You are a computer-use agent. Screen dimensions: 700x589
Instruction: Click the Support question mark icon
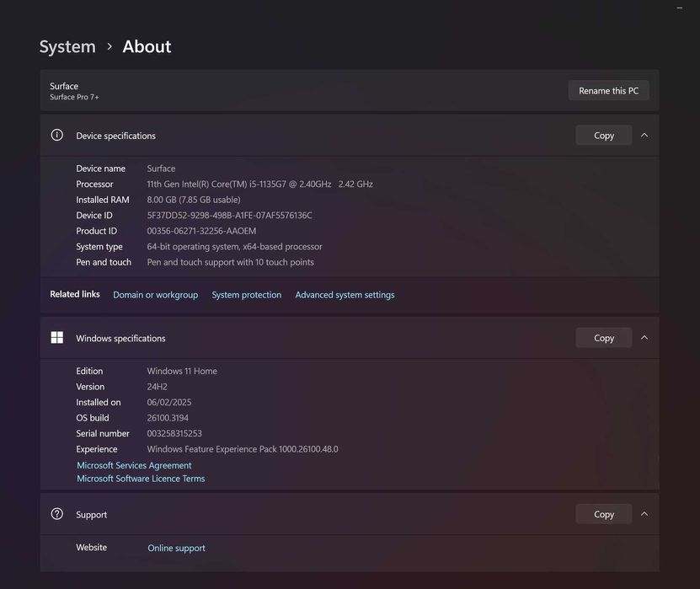pos(57,514)
